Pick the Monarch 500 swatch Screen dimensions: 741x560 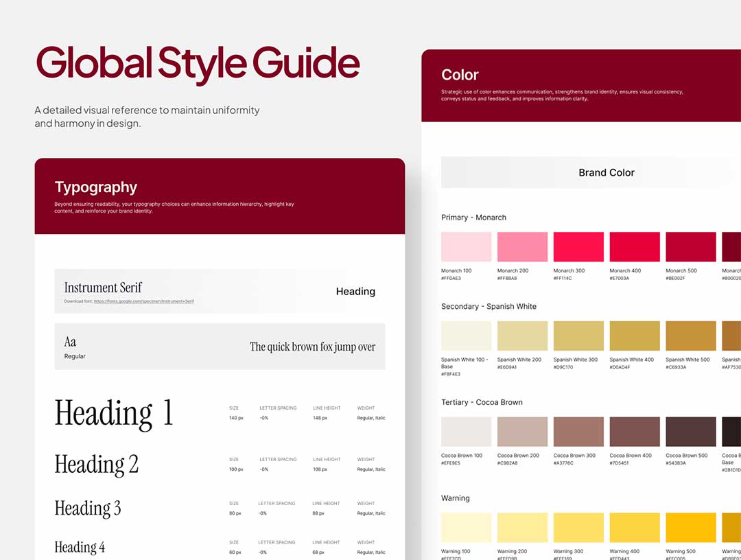[690, 246]
